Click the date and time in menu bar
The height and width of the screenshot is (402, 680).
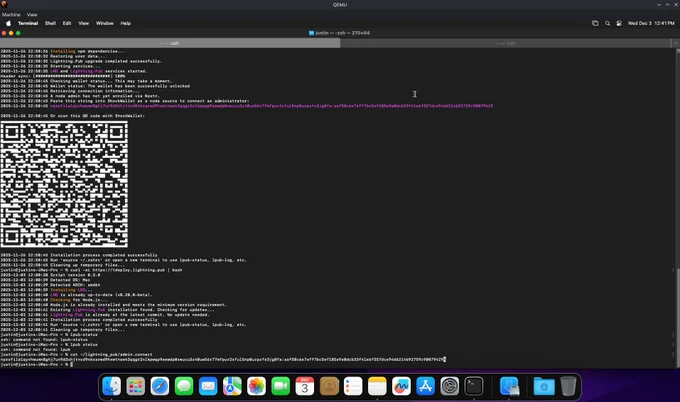click(x=651, y=23)
